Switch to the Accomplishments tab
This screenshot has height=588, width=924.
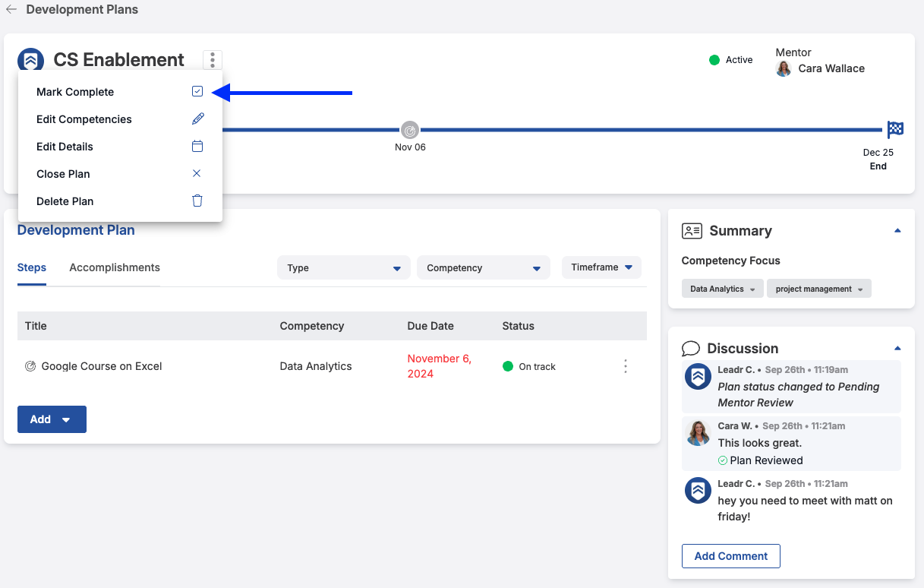(x=115, y=267)
